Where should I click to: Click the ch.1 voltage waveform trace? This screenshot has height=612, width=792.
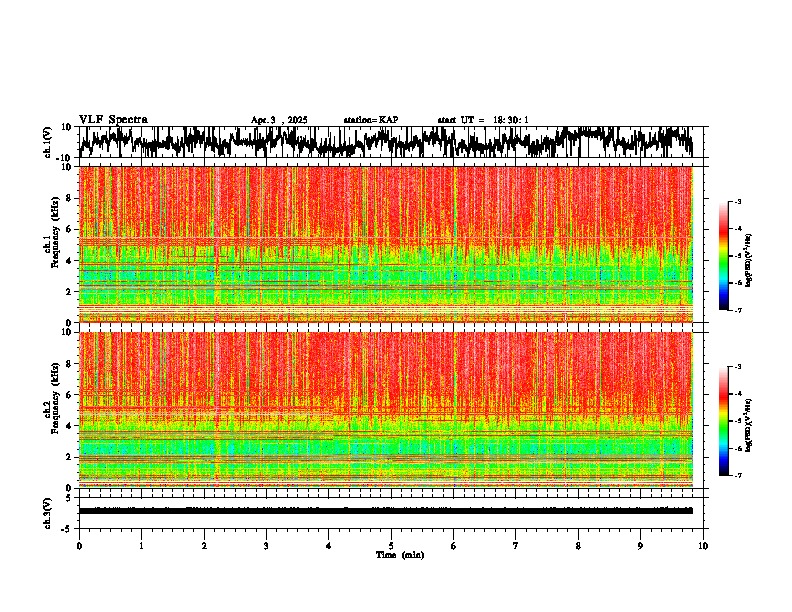(385, 142)
